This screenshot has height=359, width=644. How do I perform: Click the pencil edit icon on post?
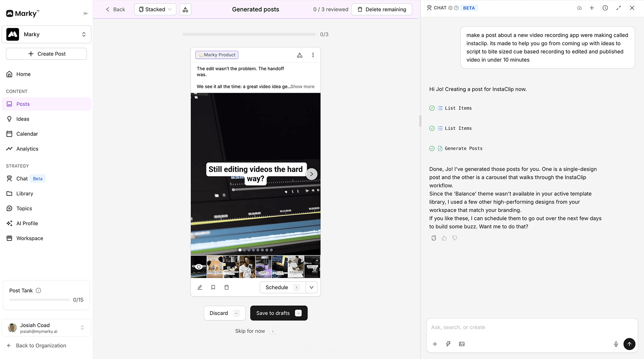click(200, 287)
